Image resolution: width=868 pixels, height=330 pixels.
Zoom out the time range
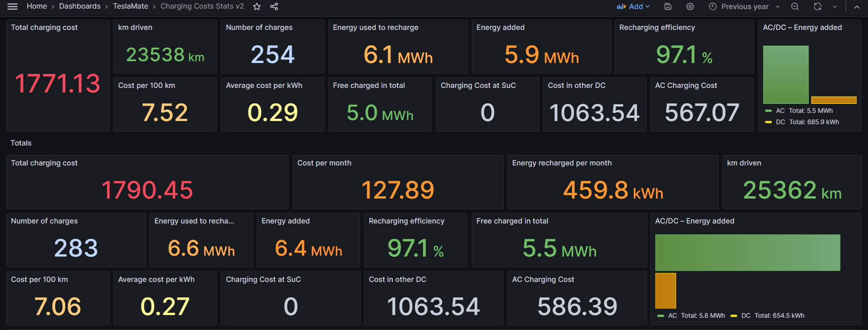coord(795,6)
